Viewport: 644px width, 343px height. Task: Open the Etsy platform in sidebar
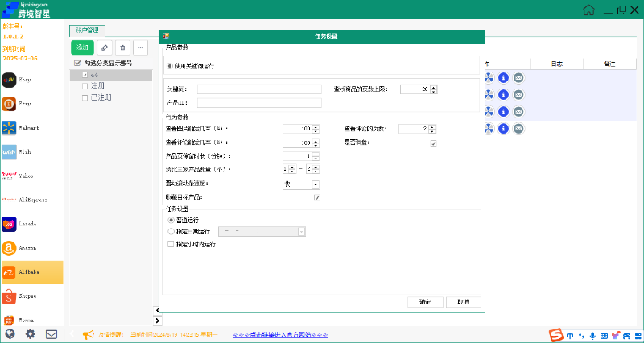click(32, 104)
